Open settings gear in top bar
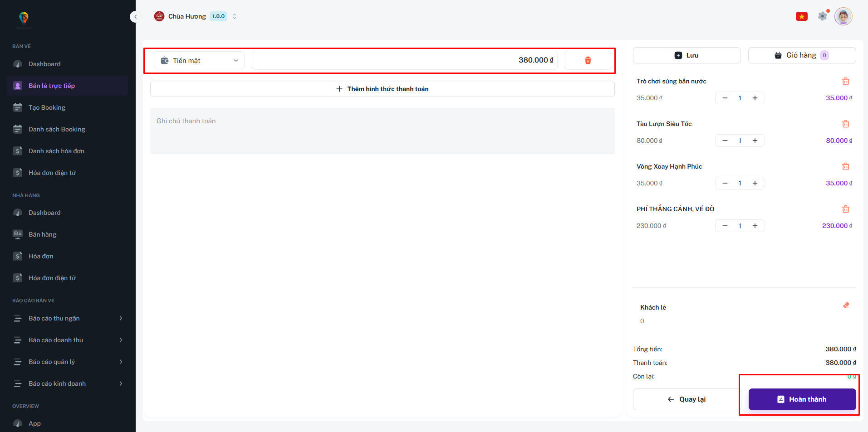Image resolution: width=868 pixels, height=432 pixels. 822,16
